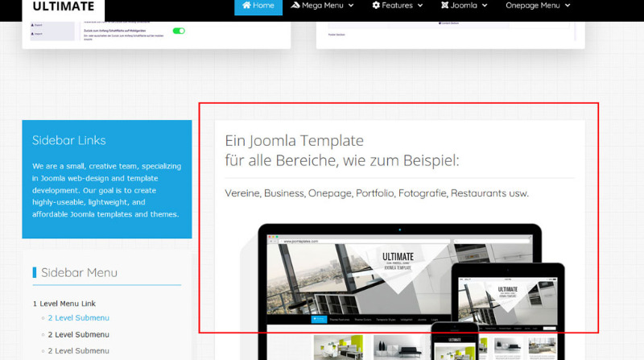Click the ULTIMATE site logo
This screenshot has height=360, width=644.
tap(64, 6)
